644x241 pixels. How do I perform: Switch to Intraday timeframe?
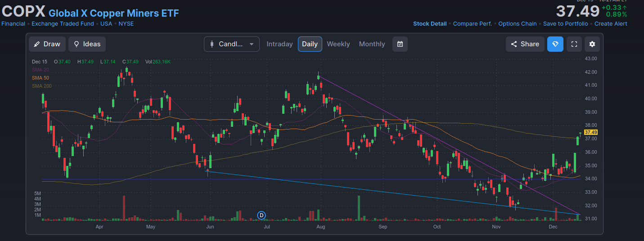279,44
